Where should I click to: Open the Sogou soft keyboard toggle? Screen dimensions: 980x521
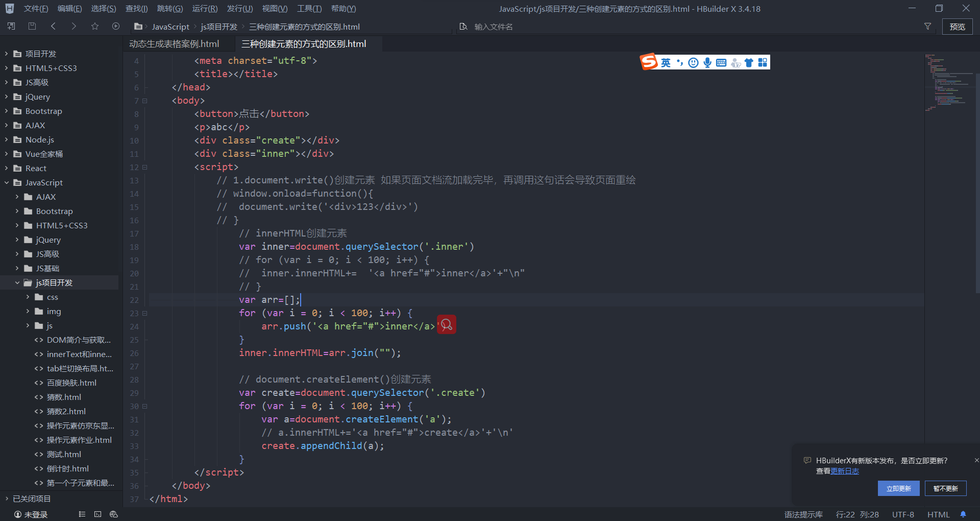point(721,62)
